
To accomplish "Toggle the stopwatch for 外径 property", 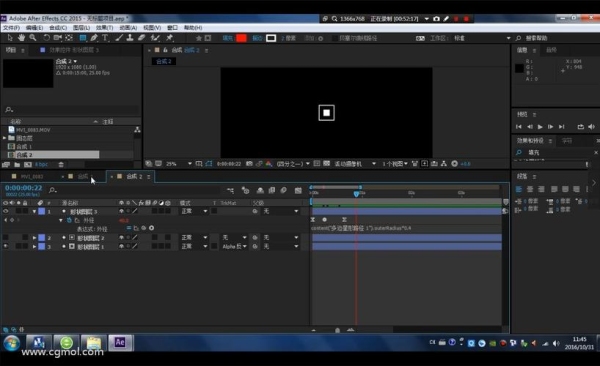I will pyautogui.click(x=69, y=220).
